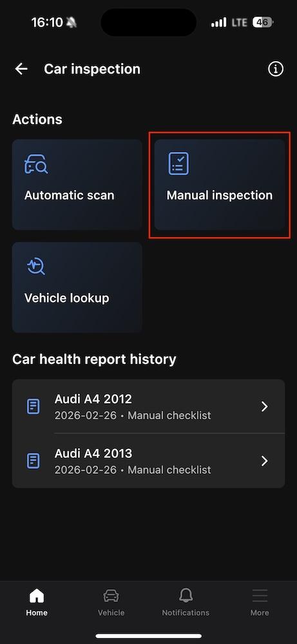Switch to the Vehicle tab

pyautogui.click(x=111, y=602)
